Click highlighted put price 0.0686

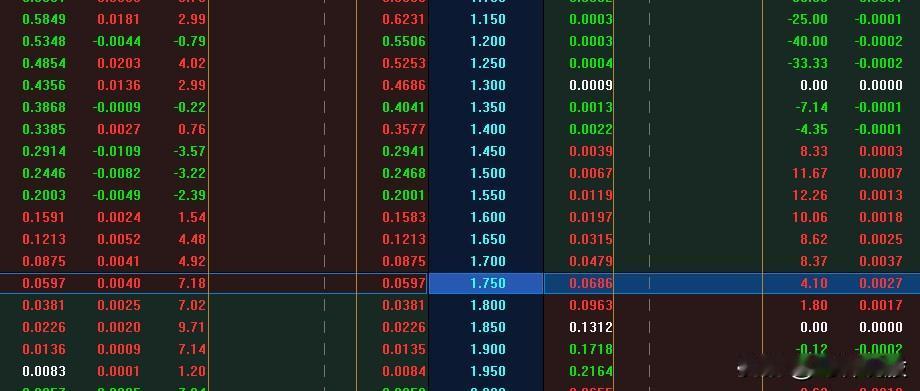(x=591, y=284)
